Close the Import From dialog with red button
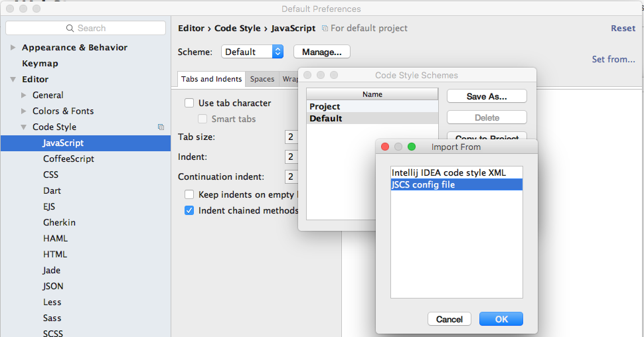This screenshot has width=644, height=337. pyautogui.click(x=385, y=147)
